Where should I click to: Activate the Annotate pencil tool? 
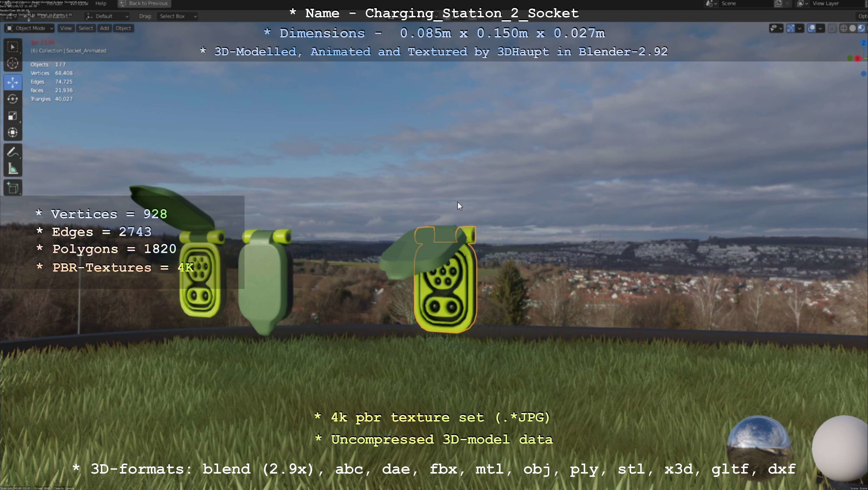point(13,152)
